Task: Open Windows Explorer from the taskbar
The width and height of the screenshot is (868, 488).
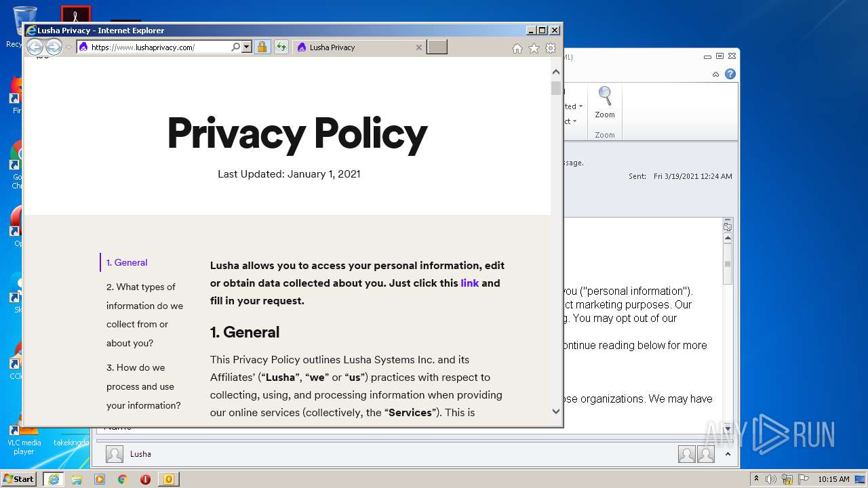Action: [77, 479]
